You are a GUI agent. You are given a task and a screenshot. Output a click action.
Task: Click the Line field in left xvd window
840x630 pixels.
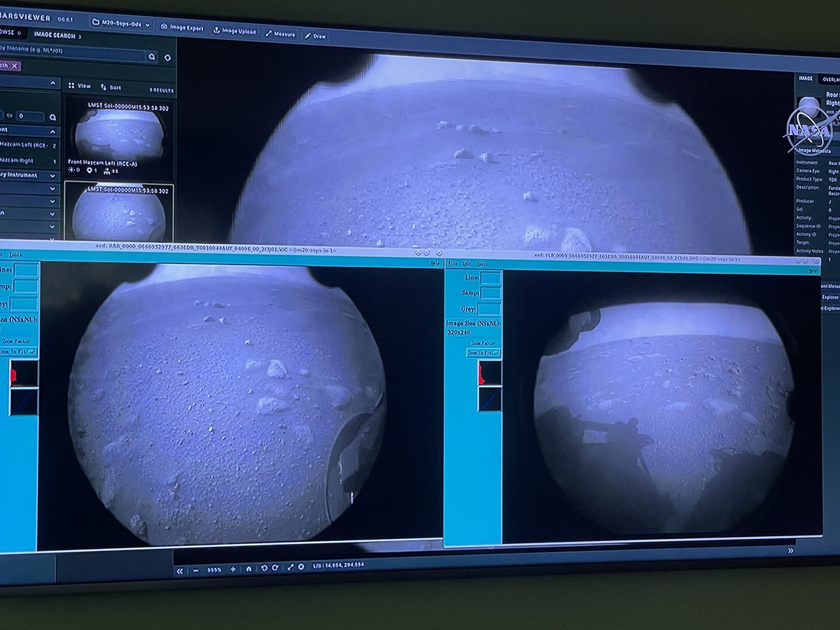point(27,270)
